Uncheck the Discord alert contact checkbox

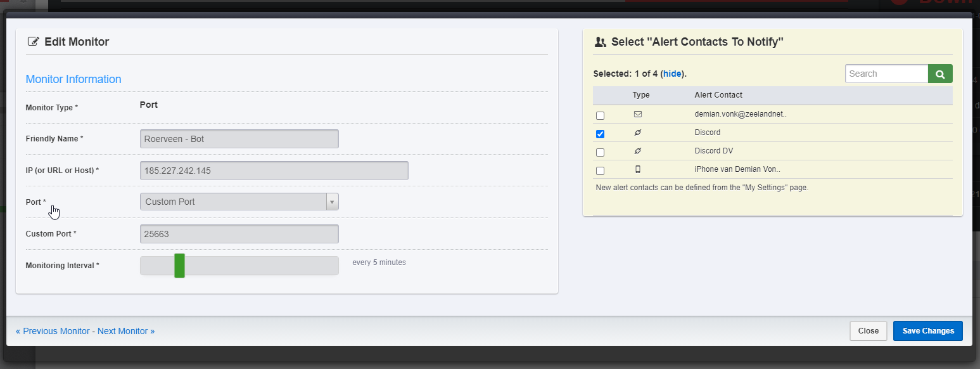tap(601, 134)
